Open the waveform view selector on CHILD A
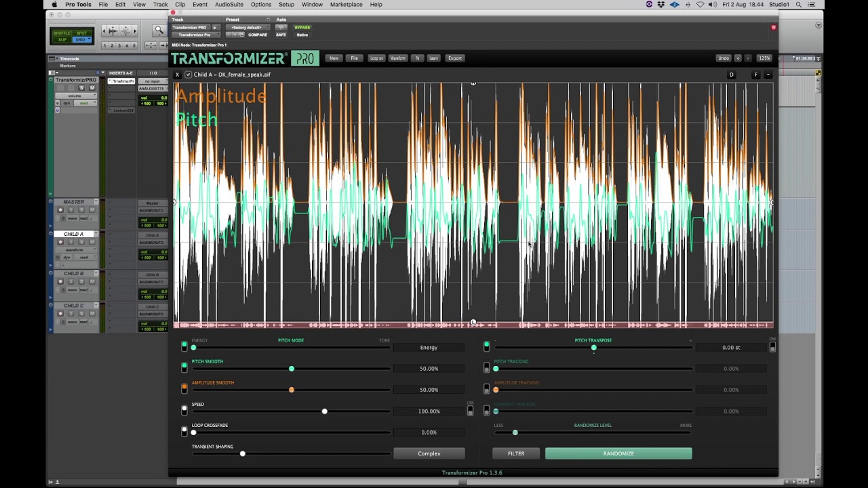This screenshot has height=488, width=868. tap(77, 249)
